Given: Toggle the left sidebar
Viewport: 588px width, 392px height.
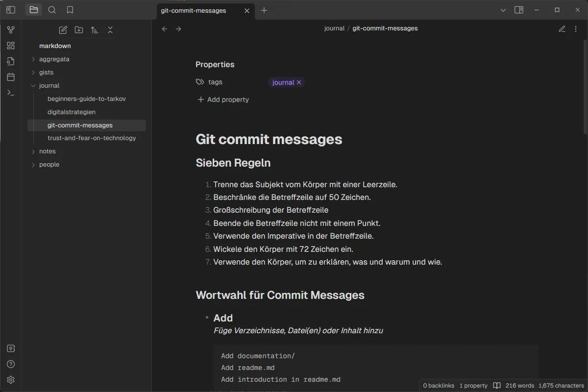Looking at the screenshot, I should [10, 10].
